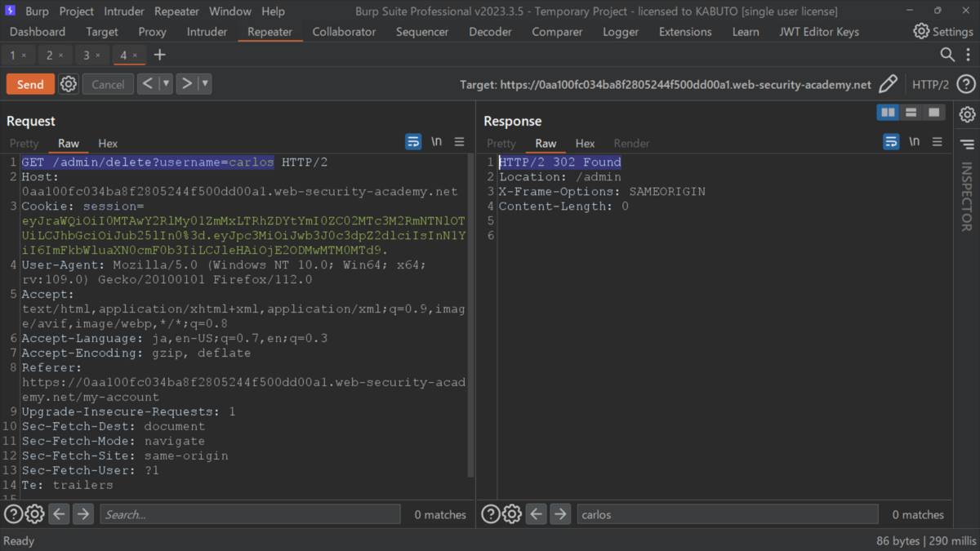Open the Logger tool tab
Image resolution: width=980 pixels, height=551 pixels.
tap(621, 32)
